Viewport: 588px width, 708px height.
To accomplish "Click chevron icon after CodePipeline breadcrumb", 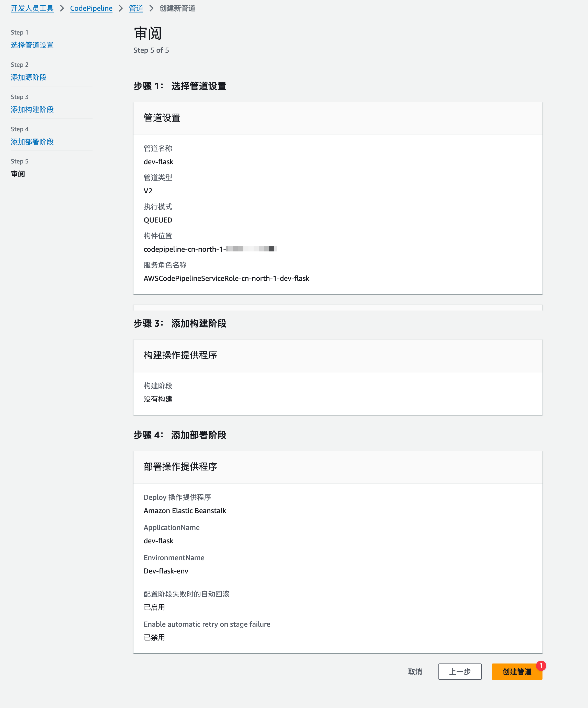I will click(x=121, y=8).
